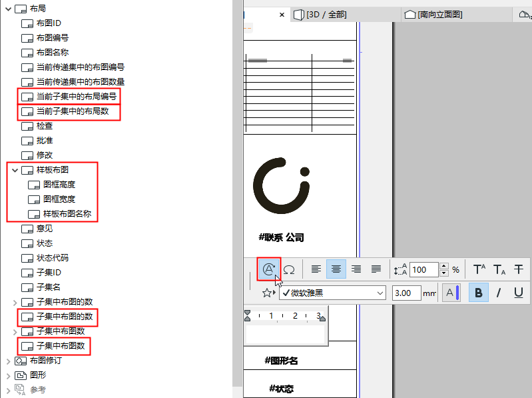Expand the arrow beside 子集中布图的数
Image resolution: width=532 pixels, height=398 pixels.
15,302
